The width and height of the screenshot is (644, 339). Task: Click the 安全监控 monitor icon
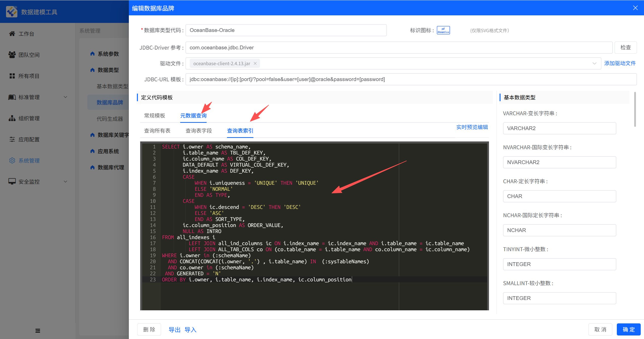(x=12, y=181)
